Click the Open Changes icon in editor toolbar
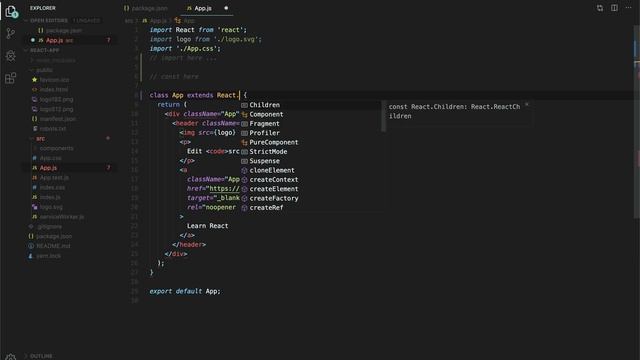640x360 pixels. click(600, 8)
